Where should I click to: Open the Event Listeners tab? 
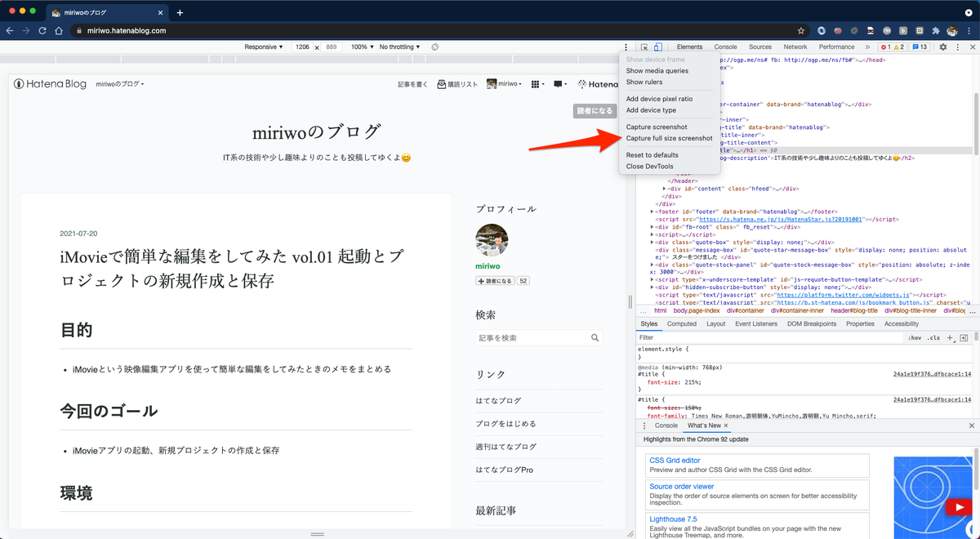coord(756,324)
